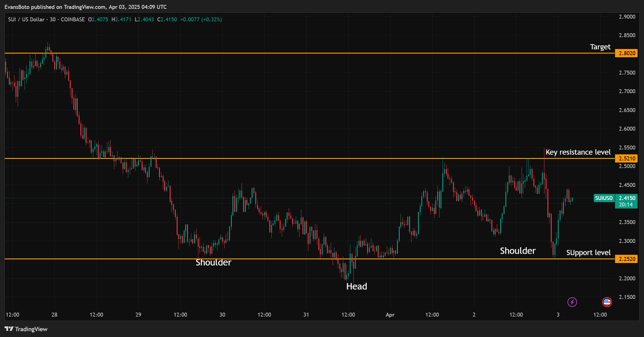Click the 20:14 countdown timer label
The width and height of the screenshot is (644, 337).
point(626,205)
